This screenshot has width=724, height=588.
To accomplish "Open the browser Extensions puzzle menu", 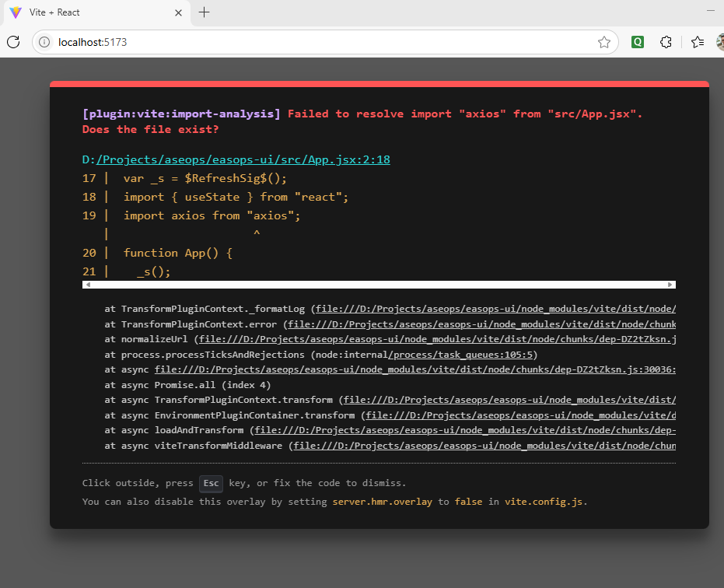I will point(666,42).
